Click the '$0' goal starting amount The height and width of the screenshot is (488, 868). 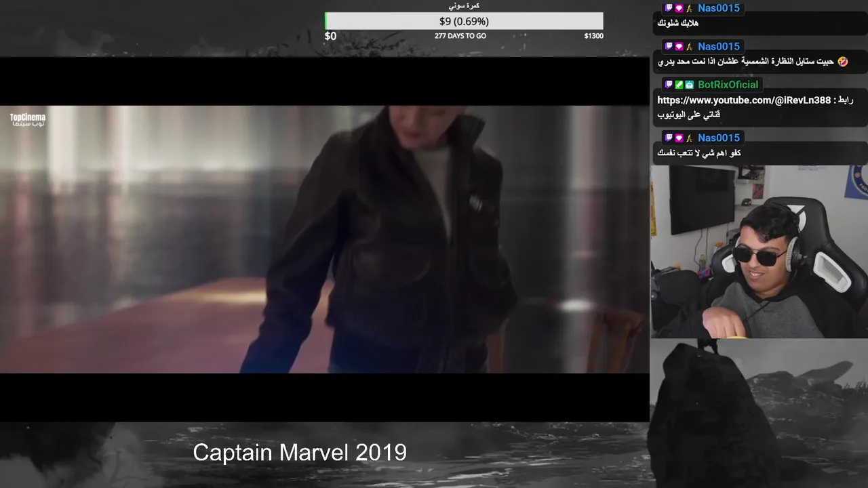point(330,36)
